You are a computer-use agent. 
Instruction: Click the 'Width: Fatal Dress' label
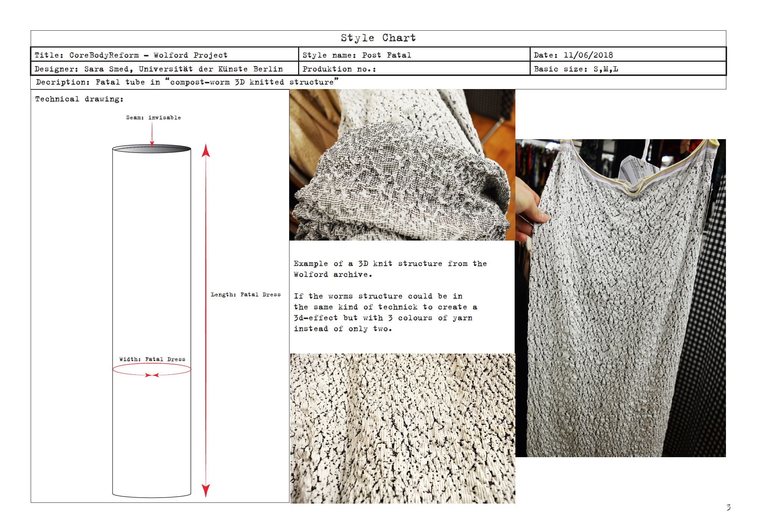pos(152,359)
